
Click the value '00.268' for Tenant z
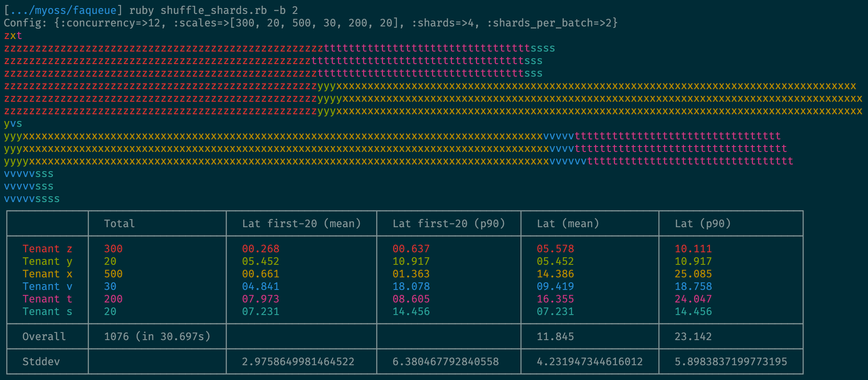(261, 249)
